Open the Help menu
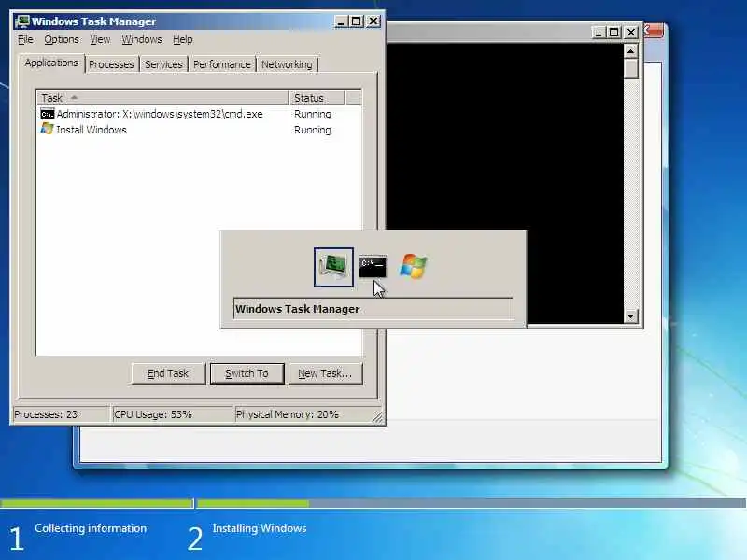 (182, 39)
